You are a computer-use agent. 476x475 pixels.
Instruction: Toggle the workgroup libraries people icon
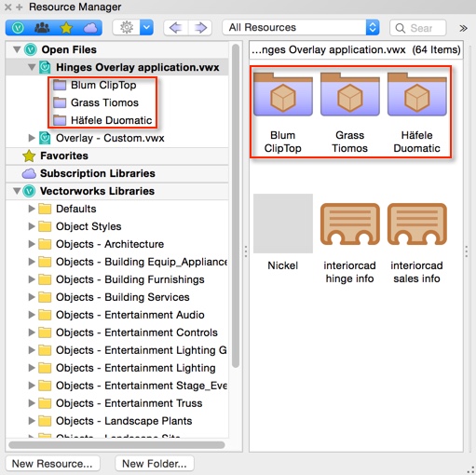(42, 28)
